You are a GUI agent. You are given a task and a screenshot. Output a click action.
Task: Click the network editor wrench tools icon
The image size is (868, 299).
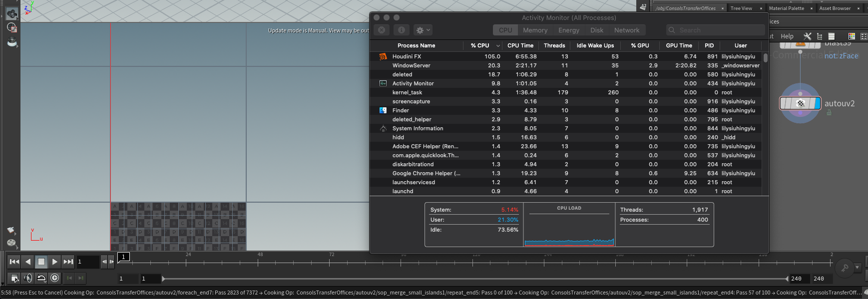pos(807,36)
